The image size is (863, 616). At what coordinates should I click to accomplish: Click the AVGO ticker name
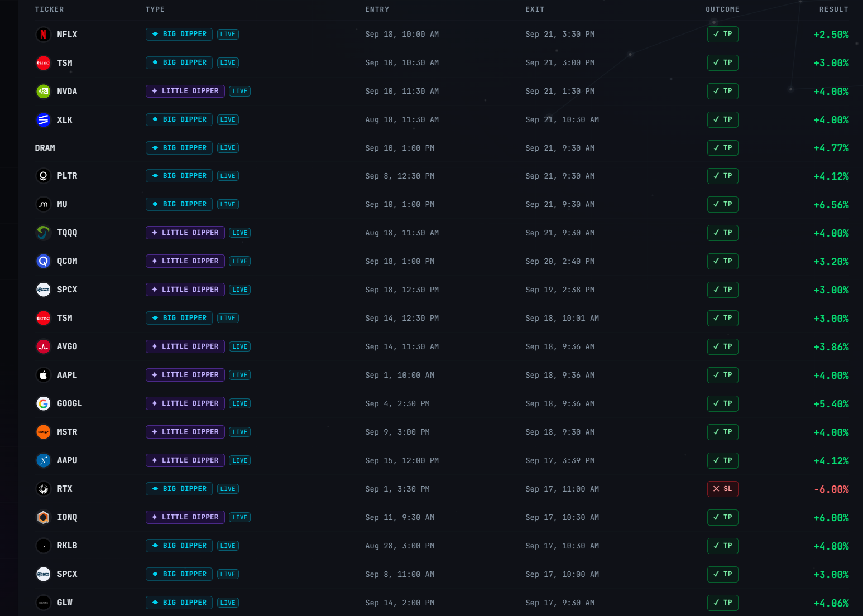pyautogui.click(x=68, y=346)
